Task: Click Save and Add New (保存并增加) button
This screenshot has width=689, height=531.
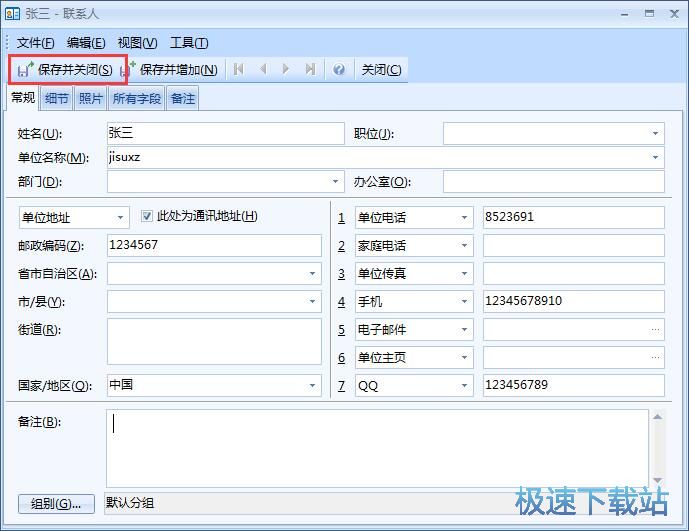Action: pos(170,69)
